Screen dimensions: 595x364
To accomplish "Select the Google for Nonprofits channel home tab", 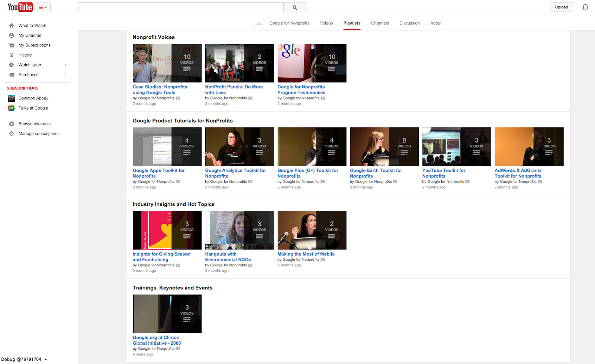I will [x=289, y=23].
